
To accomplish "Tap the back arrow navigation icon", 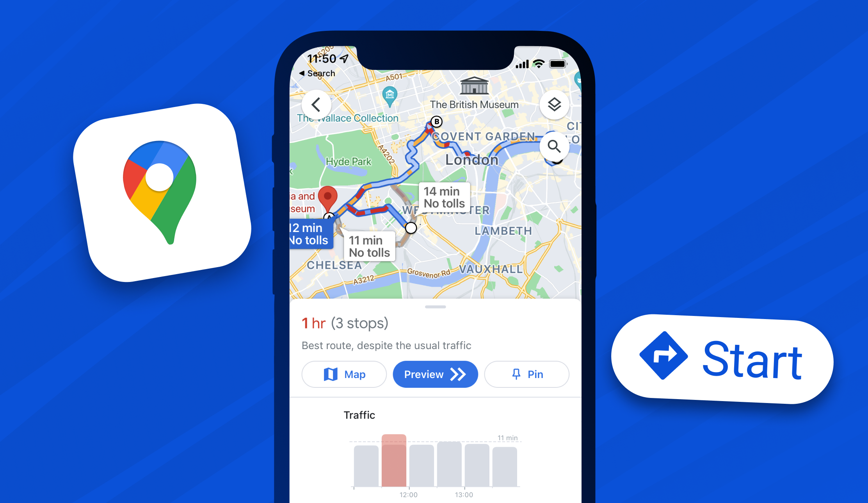I will [316, 103].
